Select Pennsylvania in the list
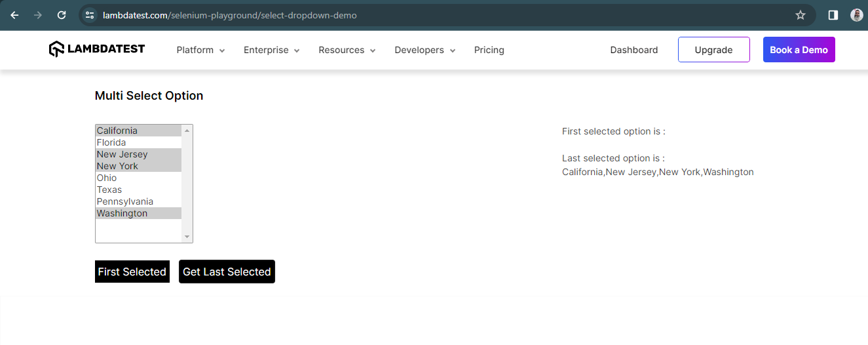Image resolution: width=868 pixels, height=345 pixels. 138,201
